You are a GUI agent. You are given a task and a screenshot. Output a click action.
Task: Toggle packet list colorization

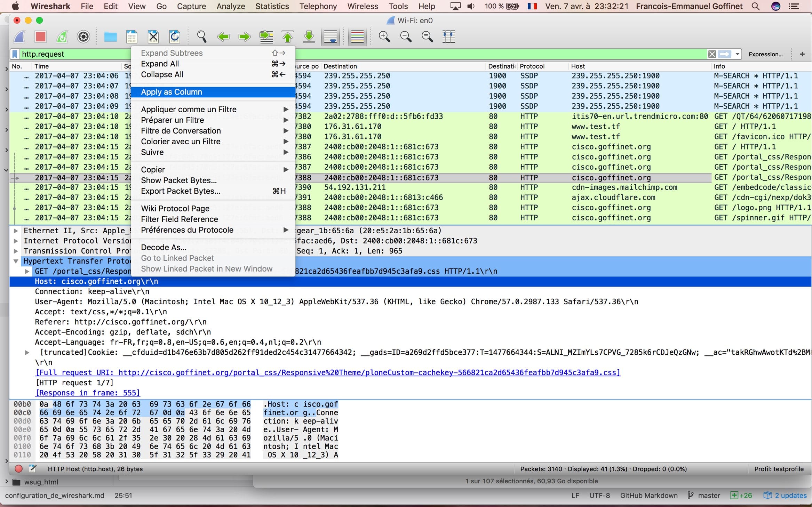click(357, 37)
